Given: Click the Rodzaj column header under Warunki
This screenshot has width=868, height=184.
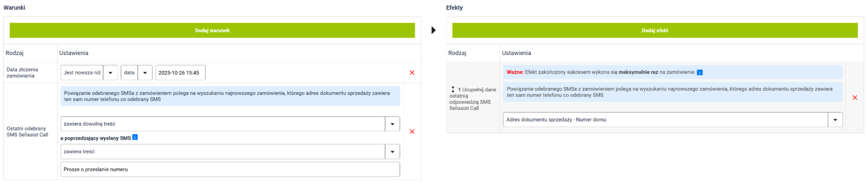Looking at the screenshot, I should click(15, 53).
